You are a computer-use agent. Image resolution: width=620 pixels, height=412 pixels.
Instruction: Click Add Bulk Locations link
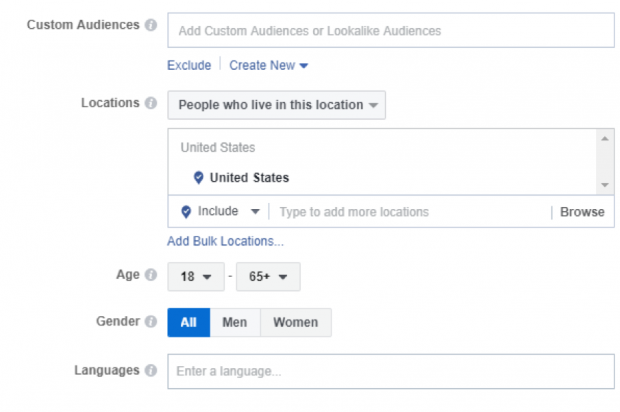(x=225, y=241)
